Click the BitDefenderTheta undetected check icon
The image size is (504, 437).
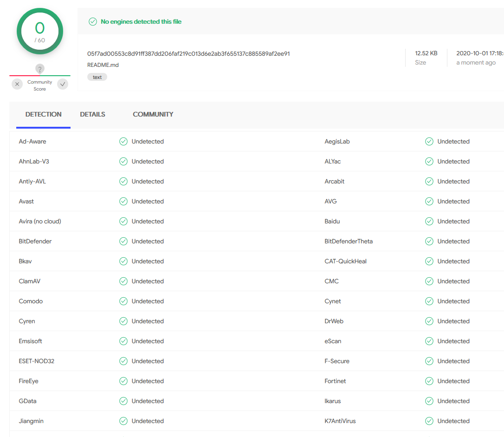[429, 241]
